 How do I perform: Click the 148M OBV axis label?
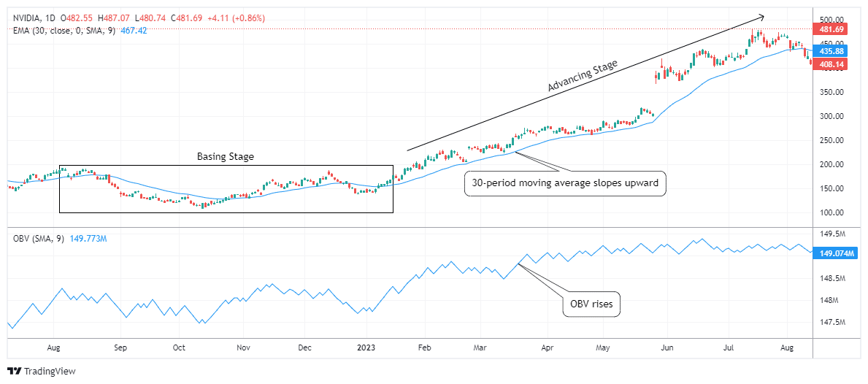(829, 301)
